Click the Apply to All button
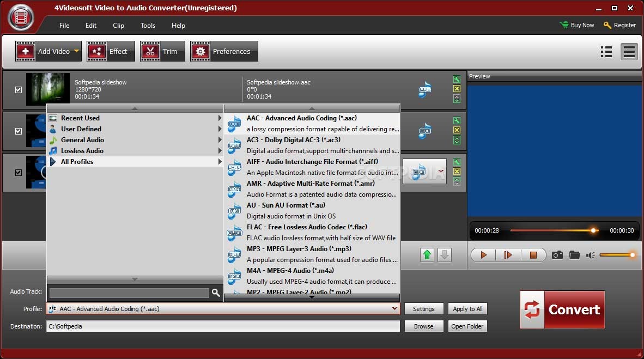644x359 pixels. (467, 309)
